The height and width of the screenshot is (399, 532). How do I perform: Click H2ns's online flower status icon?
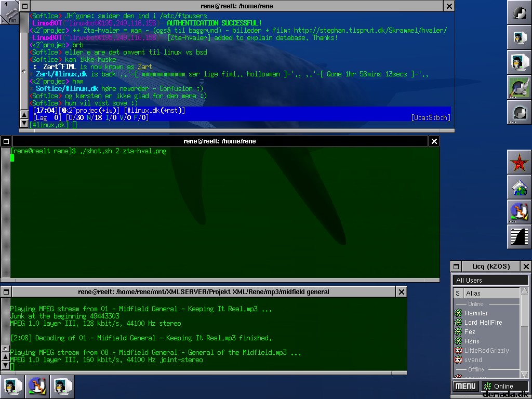pyautogui.click(x=458, y=341)
